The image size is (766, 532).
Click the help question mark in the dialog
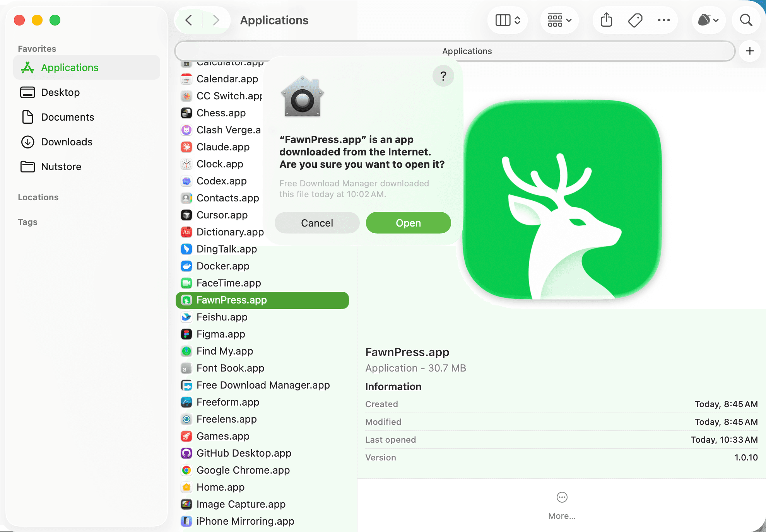443,76
